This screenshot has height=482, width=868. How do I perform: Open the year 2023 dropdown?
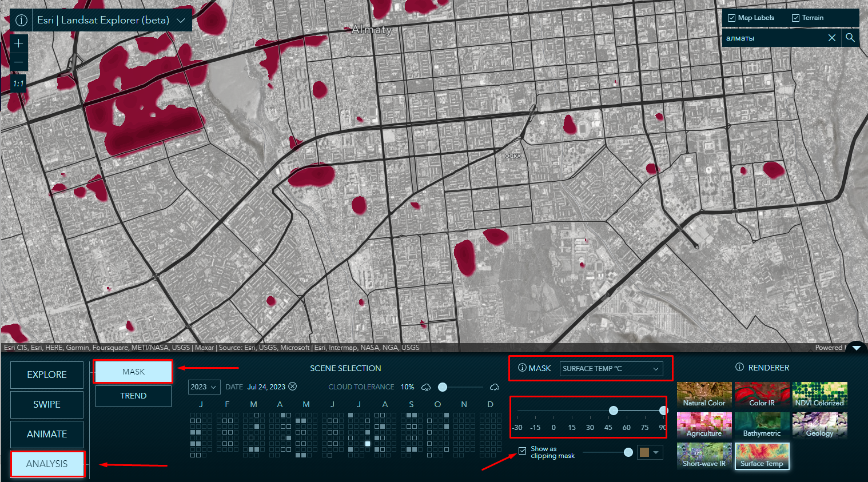tap(204, 387)
